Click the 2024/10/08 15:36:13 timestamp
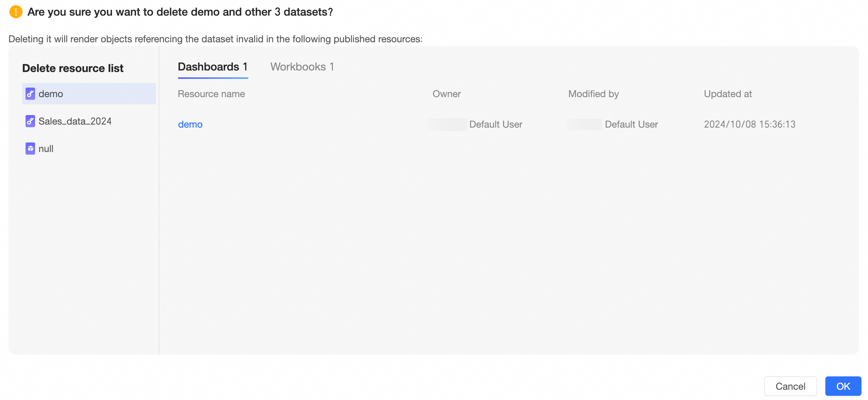Image resolution: width=868 pixels, height=400 pixels. 749,124
